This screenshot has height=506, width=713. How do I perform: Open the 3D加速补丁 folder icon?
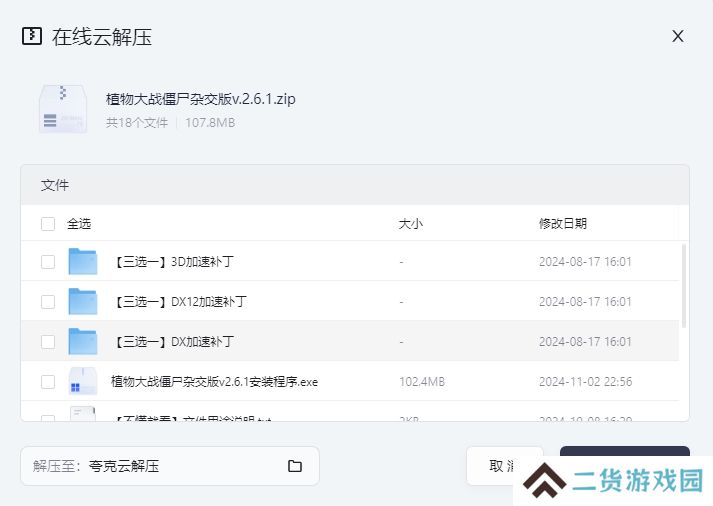(x=83, y=261)
